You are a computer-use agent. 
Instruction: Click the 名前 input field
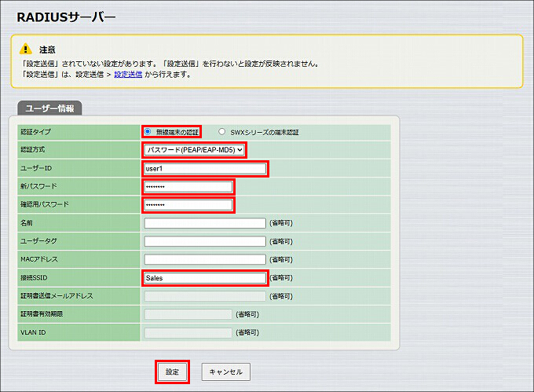pos(205,223)
